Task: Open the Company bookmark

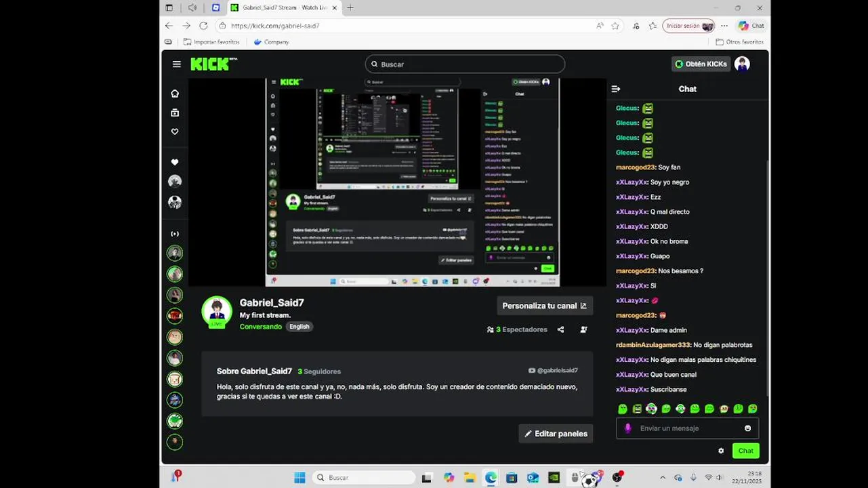Action: [271, 42]
